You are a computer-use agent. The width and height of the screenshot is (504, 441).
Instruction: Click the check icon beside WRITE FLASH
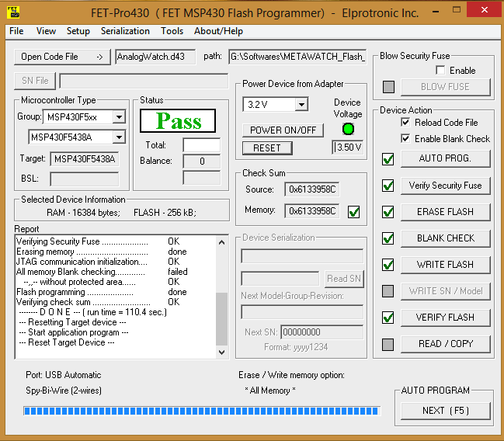click(x=388, y=265)
